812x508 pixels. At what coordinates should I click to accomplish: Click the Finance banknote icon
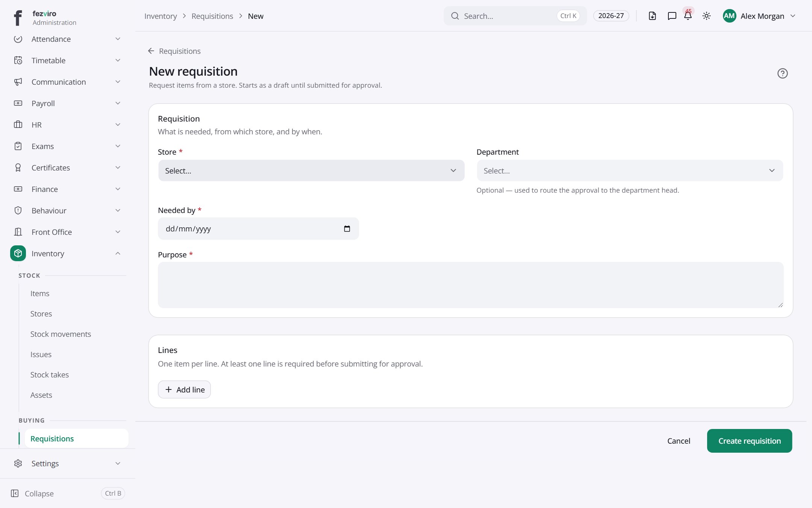click(18, 189)
